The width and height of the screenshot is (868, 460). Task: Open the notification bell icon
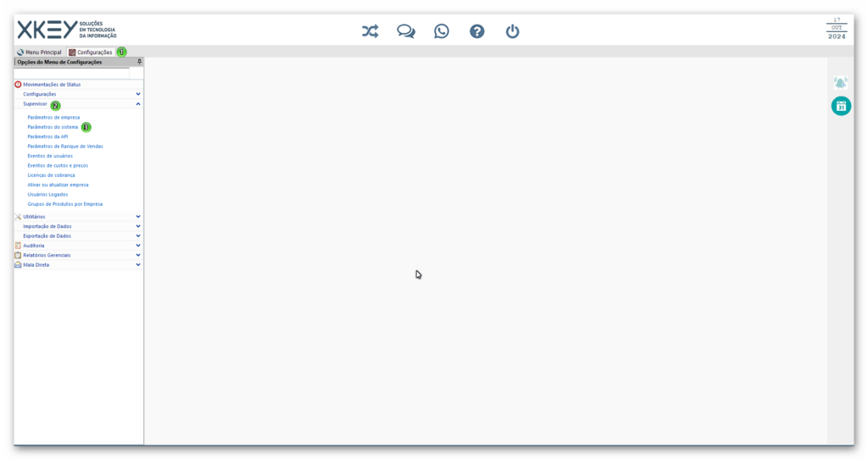tap(840, 83)
